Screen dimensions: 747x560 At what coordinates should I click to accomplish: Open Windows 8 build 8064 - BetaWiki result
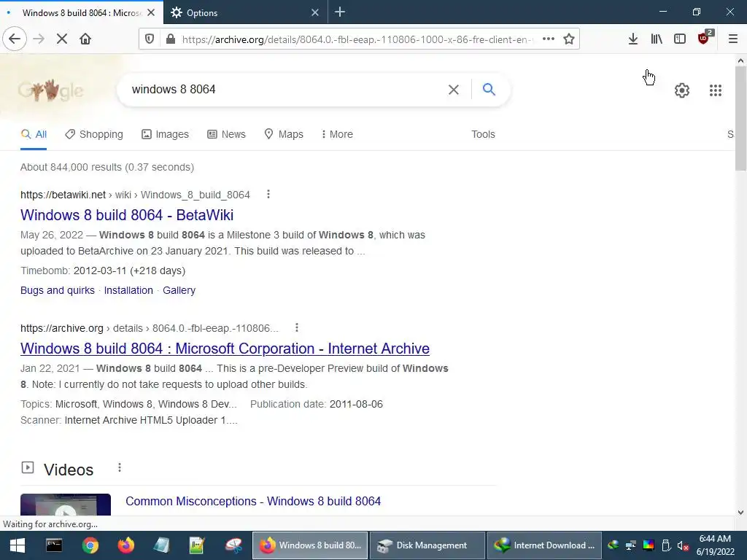(x=127, y=215)
